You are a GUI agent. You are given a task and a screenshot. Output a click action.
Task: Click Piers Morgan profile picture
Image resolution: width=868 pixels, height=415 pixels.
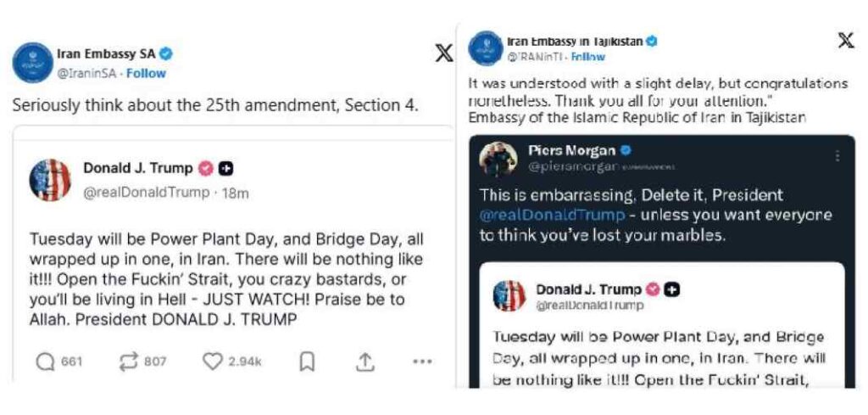(x=498, y=159)
